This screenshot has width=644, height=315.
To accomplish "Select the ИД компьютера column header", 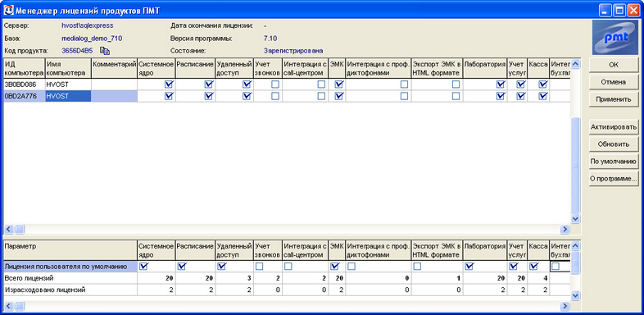I will (25, 69).
